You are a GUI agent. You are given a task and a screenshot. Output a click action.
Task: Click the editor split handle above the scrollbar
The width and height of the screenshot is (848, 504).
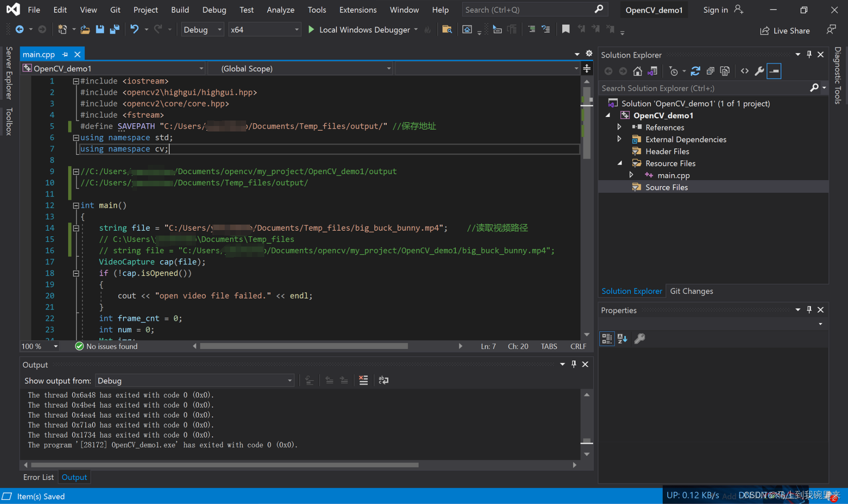587,68
